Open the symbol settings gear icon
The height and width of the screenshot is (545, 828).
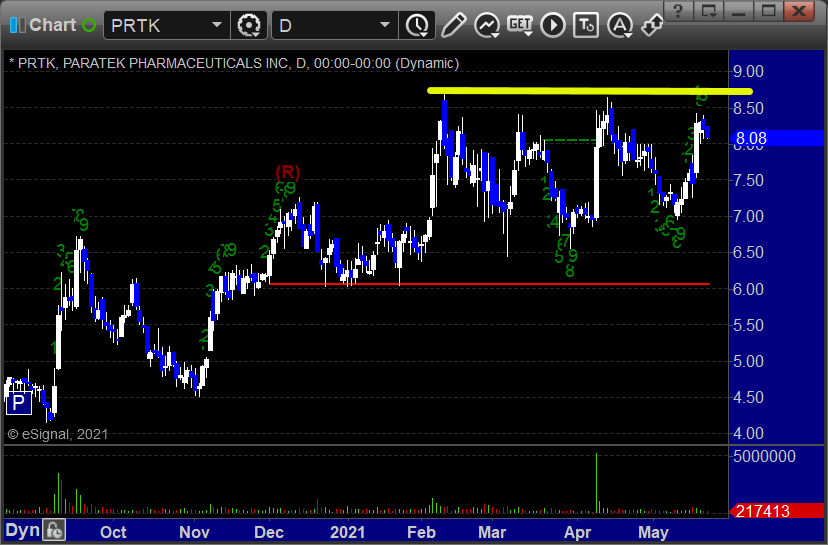pyautogui.click(x=249, y=25)
